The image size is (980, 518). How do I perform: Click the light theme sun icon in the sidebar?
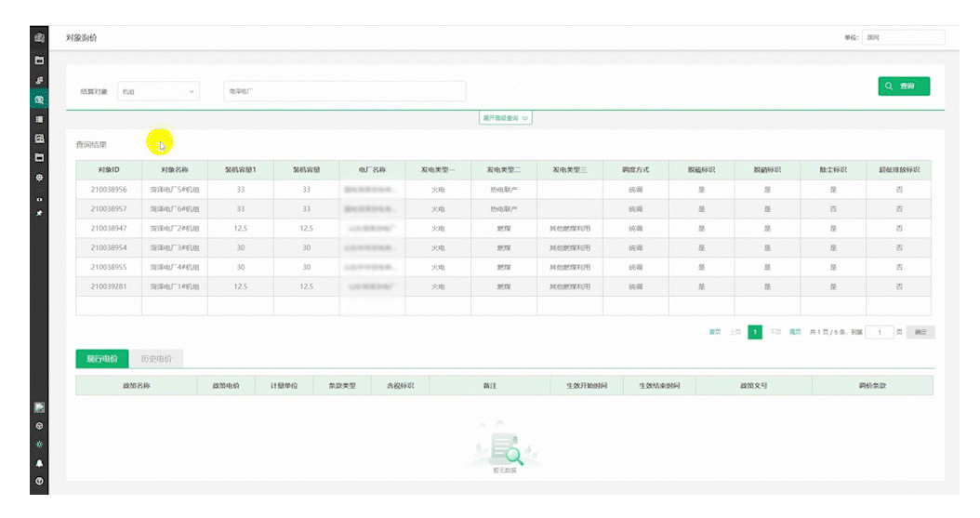point(39,444)
